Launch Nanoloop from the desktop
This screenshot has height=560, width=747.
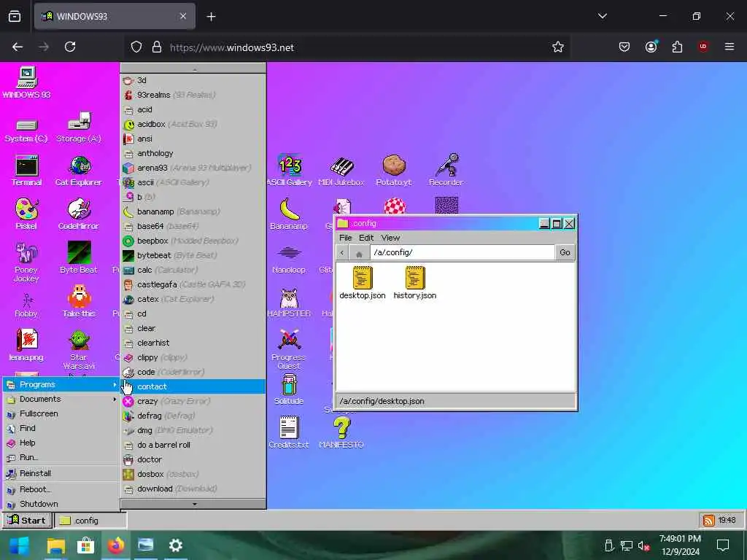point(289,260)
